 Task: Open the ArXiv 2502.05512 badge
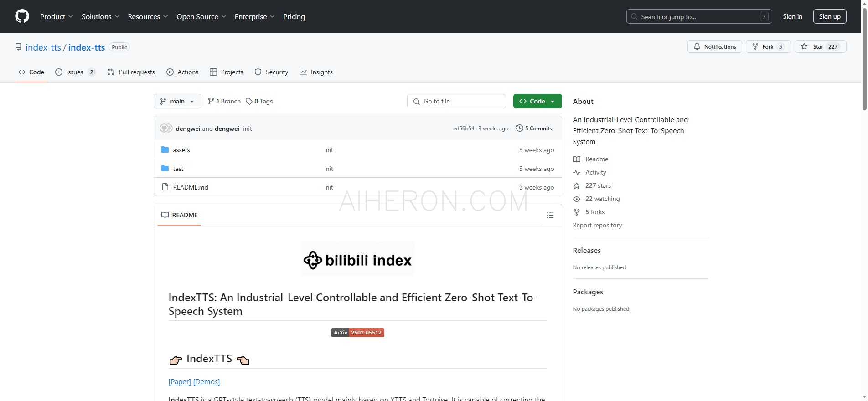358,333
